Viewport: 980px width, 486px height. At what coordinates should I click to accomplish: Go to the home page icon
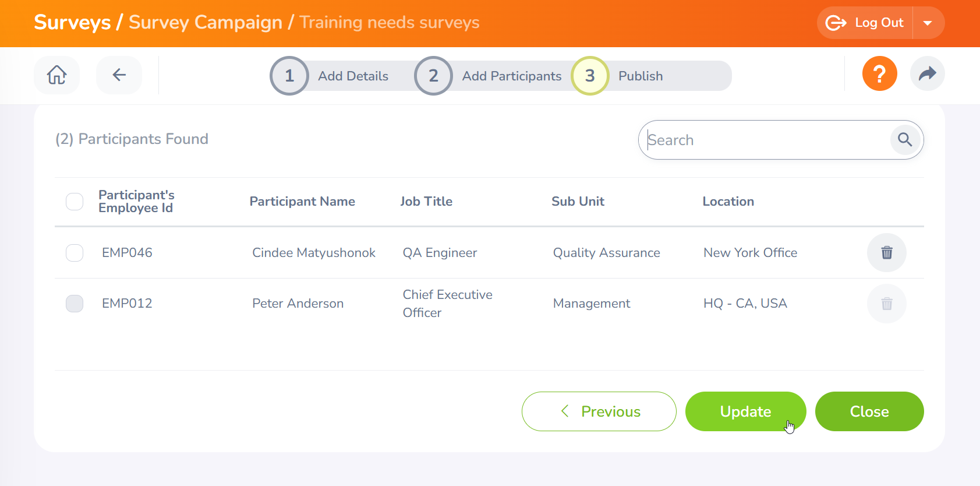[x=56, y=75]
